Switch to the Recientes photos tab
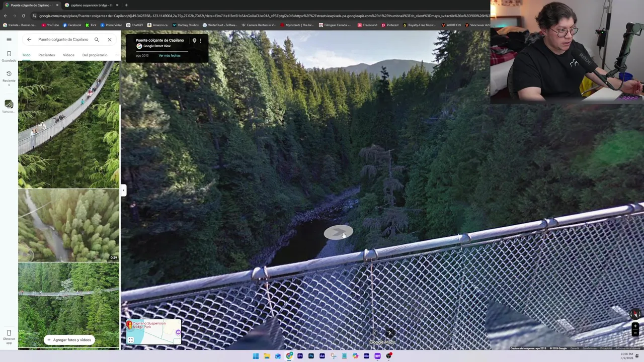 point(46,55)
